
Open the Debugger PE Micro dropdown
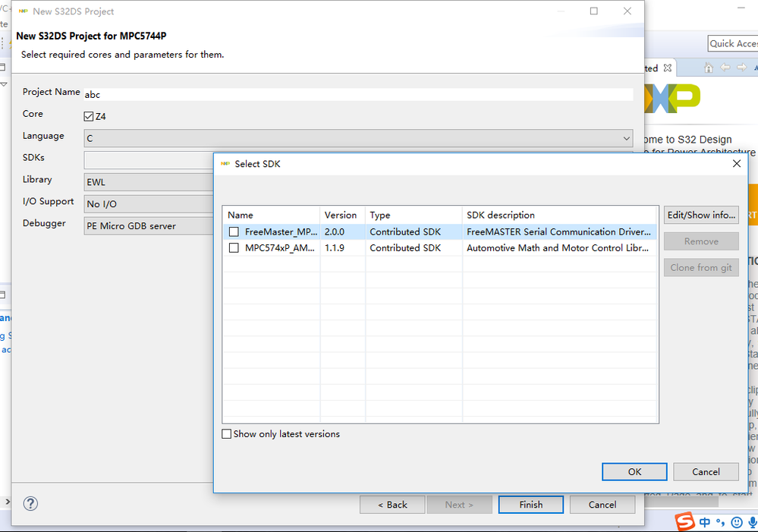click(x=149, y=226)
